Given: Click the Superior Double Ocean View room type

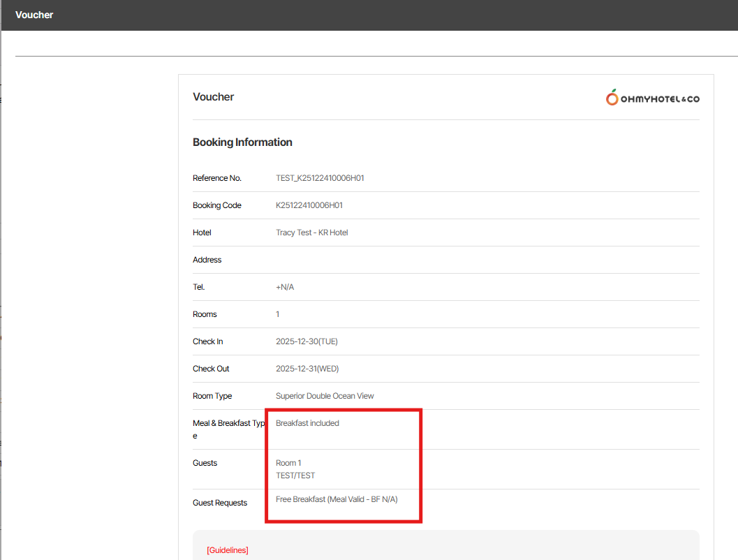Looking at the screenshot, I should point(325,396).
